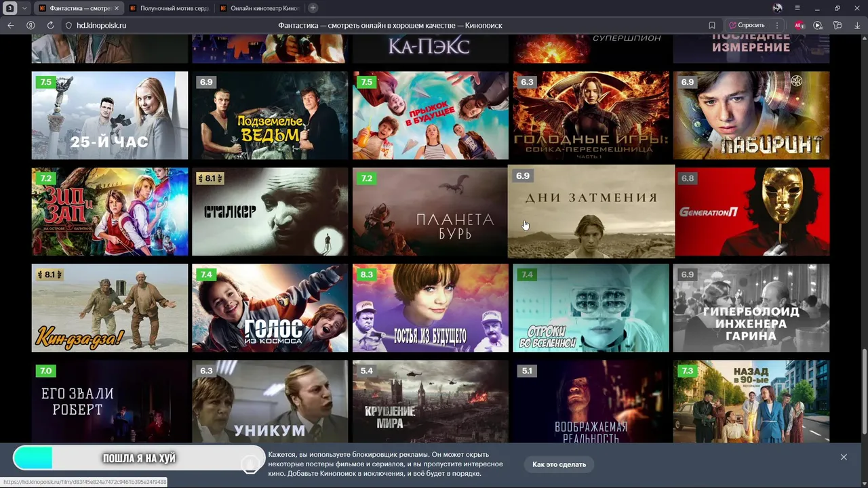Dismiss the ad blocker notice banner

point(844,457)
